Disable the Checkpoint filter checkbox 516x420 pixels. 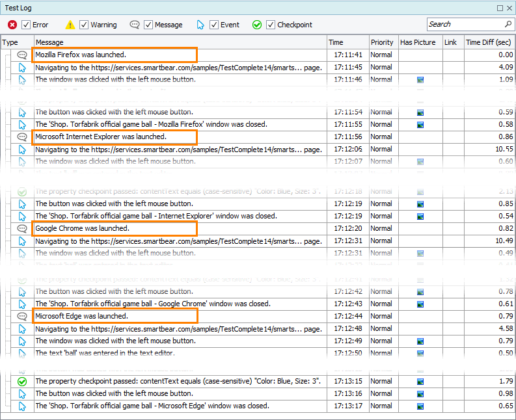click(x=271, y=25)
